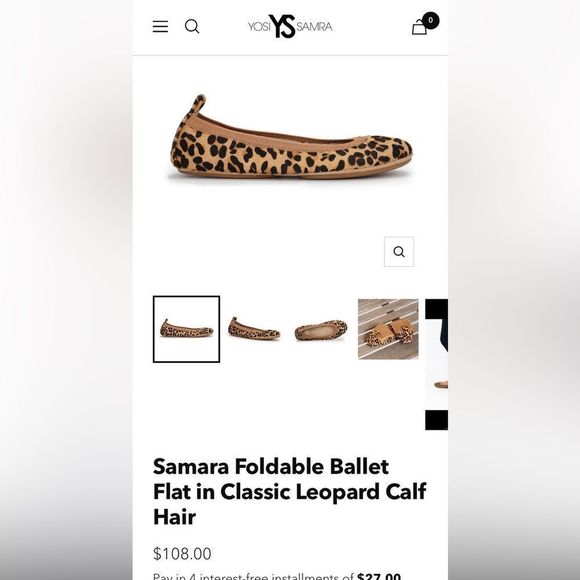Click the heel pull tab on shoe image
580x580 pixels.
tap(199, 104)
